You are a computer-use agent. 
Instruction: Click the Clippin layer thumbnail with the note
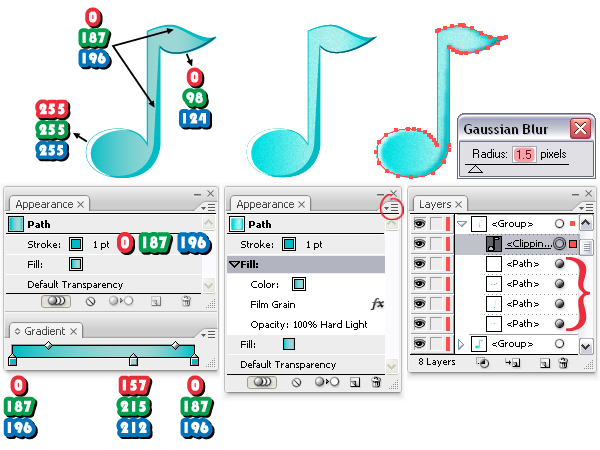tap(494, 244)
